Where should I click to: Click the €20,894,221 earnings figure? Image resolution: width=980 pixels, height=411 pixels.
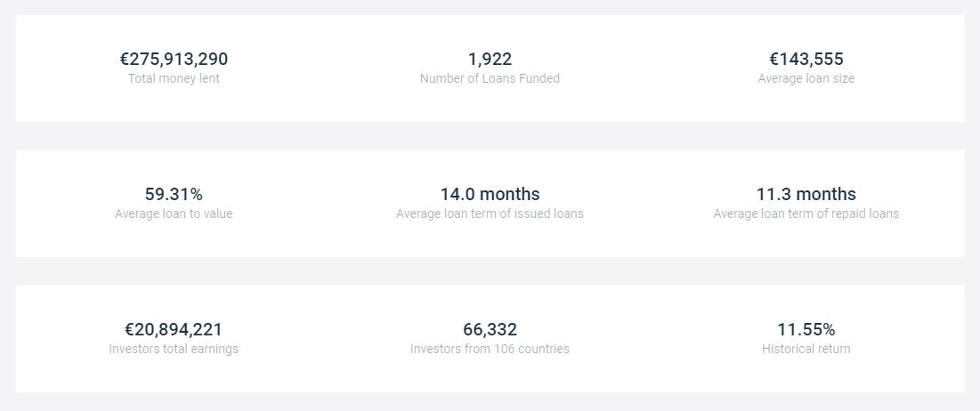[174, 330]
